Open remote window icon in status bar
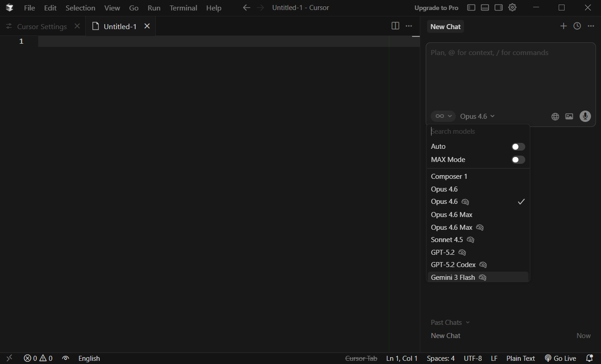 click(10, 359)
